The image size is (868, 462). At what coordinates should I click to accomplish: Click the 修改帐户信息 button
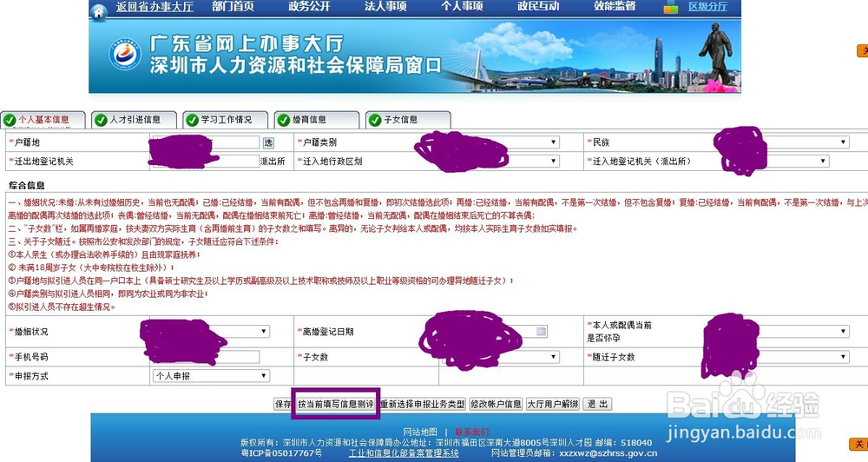click(x=496, y=405)
